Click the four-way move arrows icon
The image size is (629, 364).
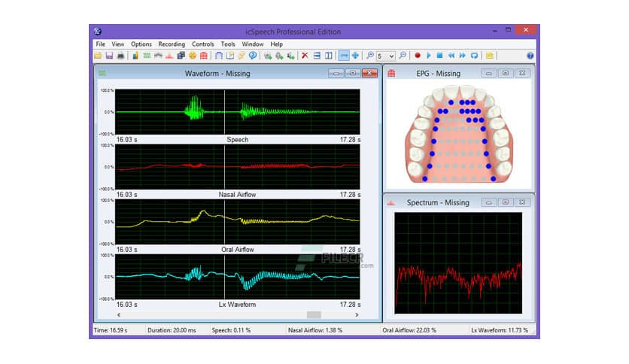click(355, 56)
